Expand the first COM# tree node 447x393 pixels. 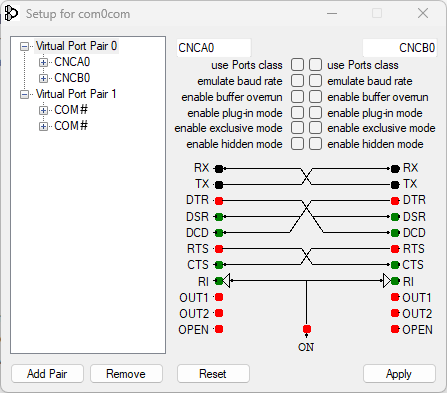coord(43,110)
